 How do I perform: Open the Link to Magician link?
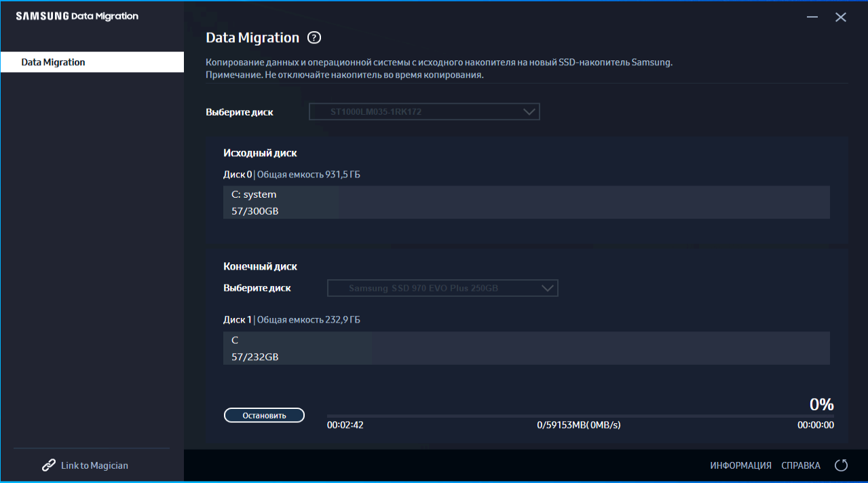[94, 465]
